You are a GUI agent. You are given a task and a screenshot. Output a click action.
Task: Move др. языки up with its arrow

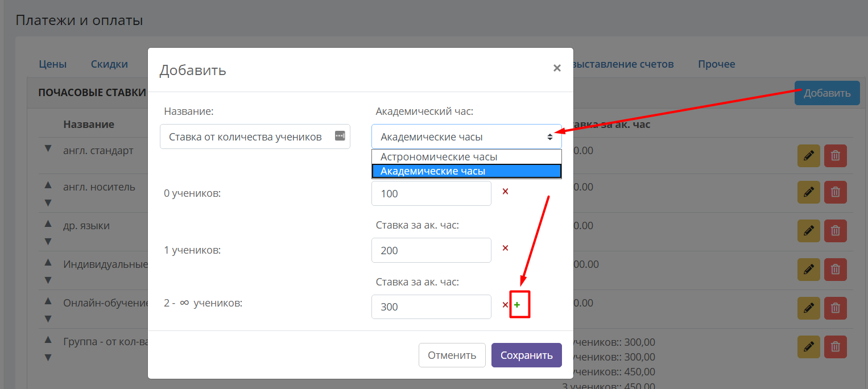(x=48, y=224)
